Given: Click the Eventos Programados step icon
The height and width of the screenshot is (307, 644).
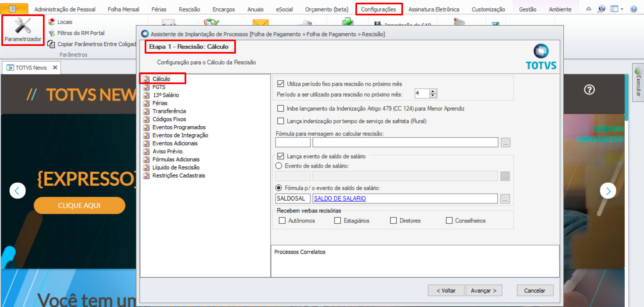Looking at the screenshot, I should pyautogui.click(x=146, y=127).
